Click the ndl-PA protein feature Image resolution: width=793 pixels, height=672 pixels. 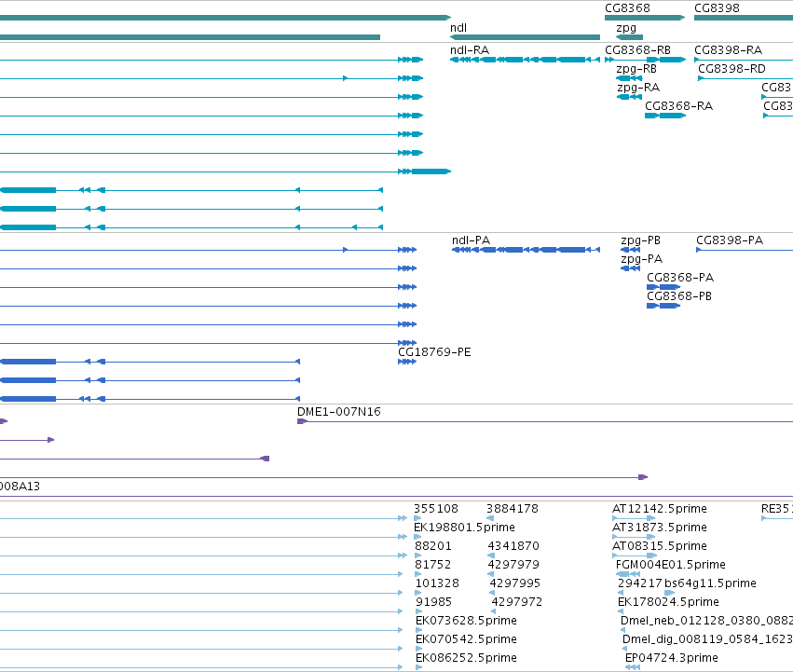tap(526, 250)
